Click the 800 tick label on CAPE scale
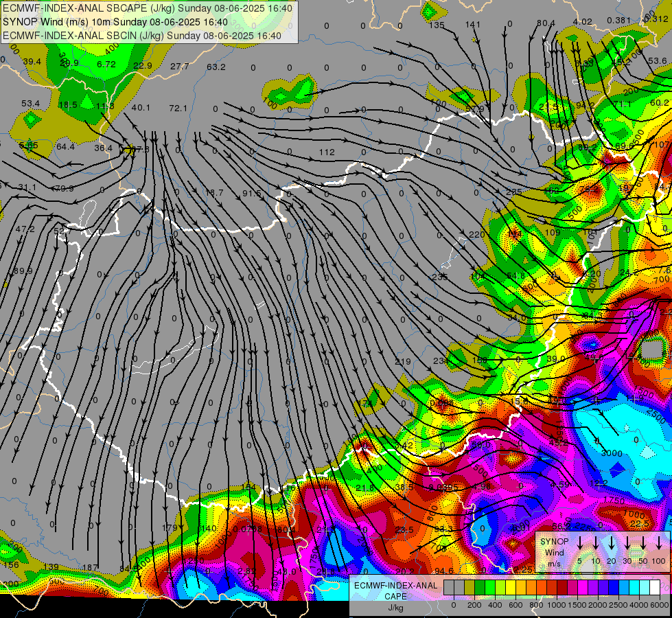 (536, 605)
